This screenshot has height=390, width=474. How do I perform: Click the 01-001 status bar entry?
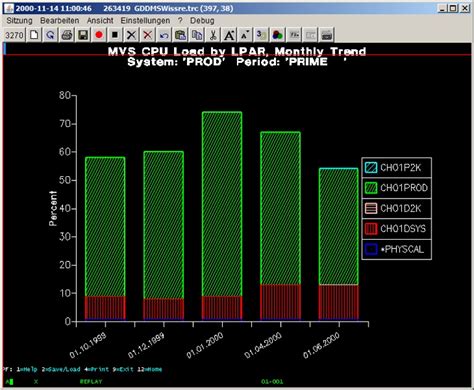click(x=272, y=381)
